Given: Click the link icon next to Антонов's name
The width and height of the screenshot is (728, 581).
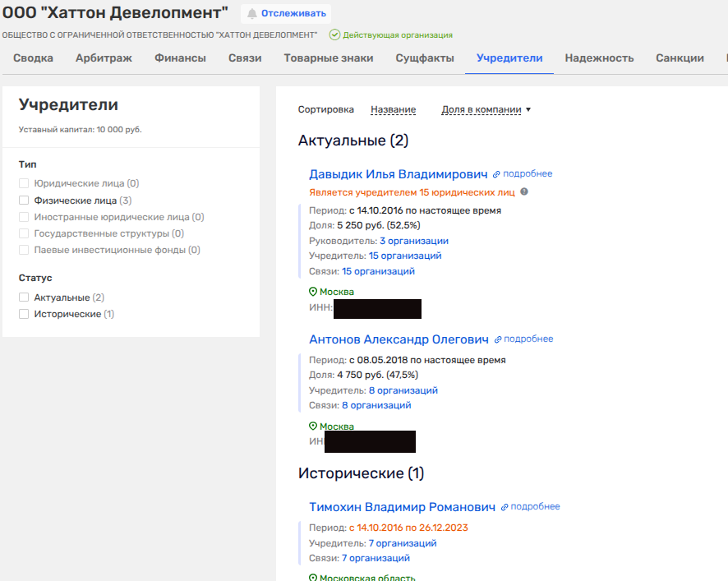Looking at the screenshot, I should (497, 339).
